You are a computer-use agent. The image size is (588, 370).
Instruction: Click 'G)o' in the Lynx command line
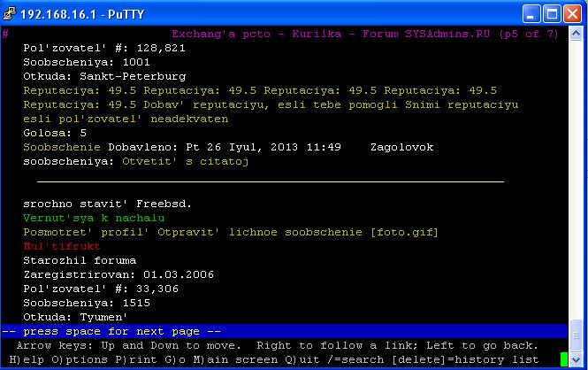175,360
